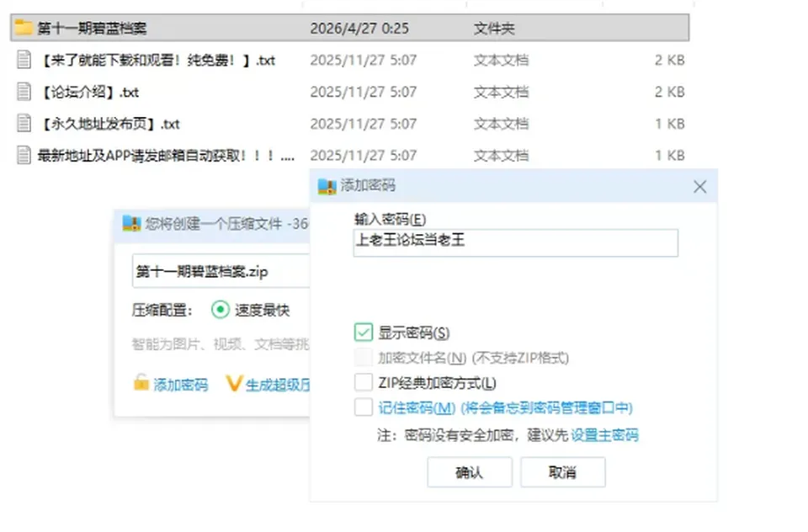The height and width of the screenshot is (532, 808).
Task: Click the date 2026/4/27 0:25
Action: tap(359, 28)
